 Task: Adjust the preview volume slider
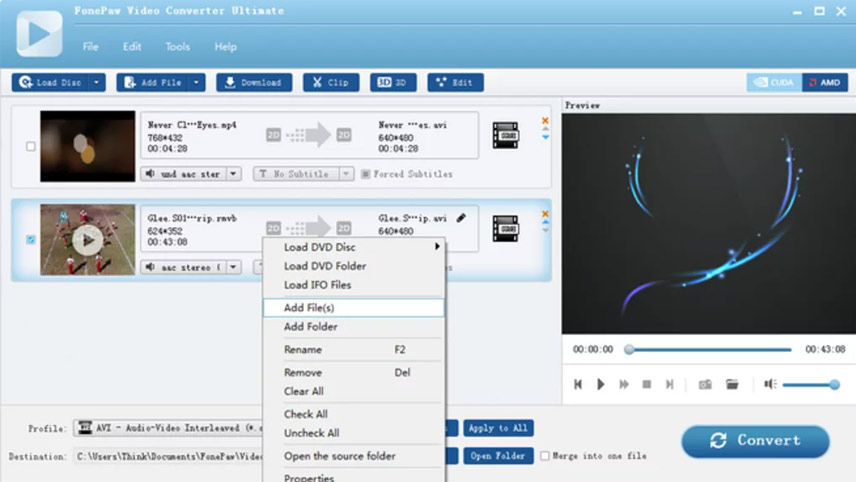pyautogui.click(x=811, y=385)
